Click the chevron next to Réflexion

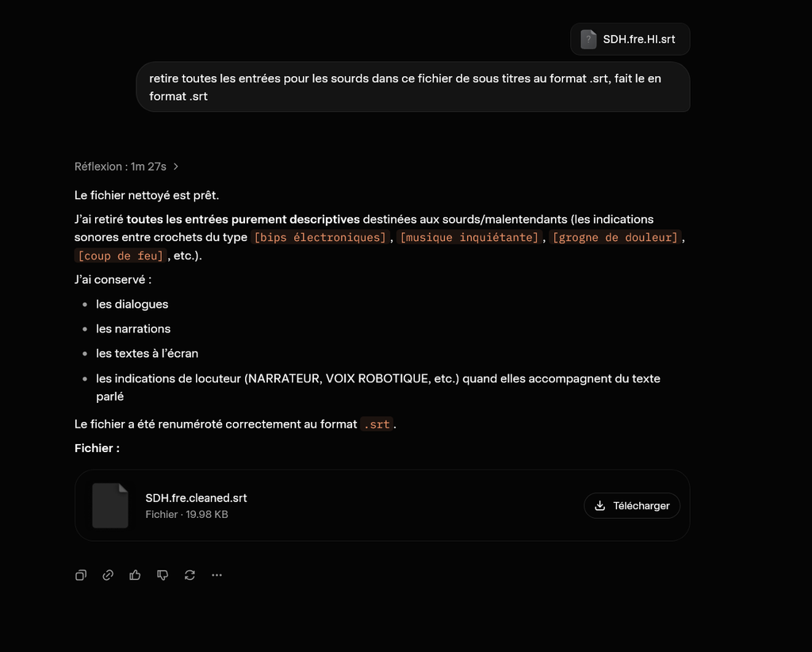click(x=176, y=167)
